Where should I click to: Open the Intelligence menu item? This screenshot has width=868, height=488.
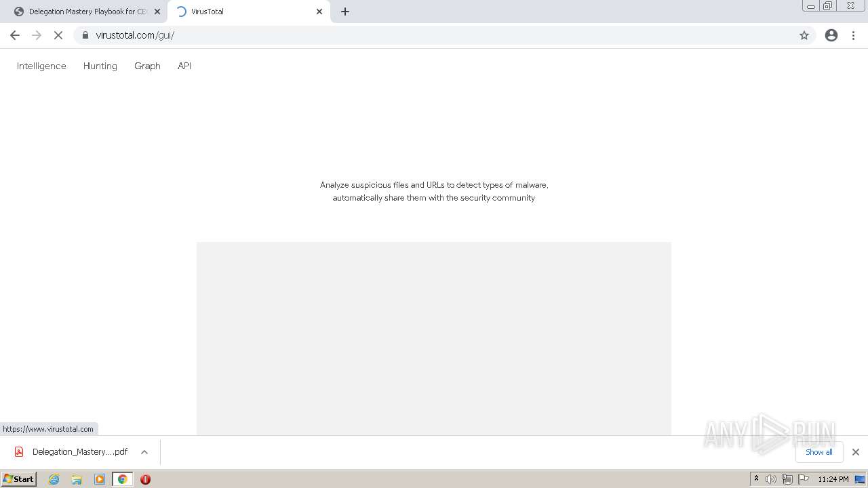pyautogui.click(x=41, y=66)
